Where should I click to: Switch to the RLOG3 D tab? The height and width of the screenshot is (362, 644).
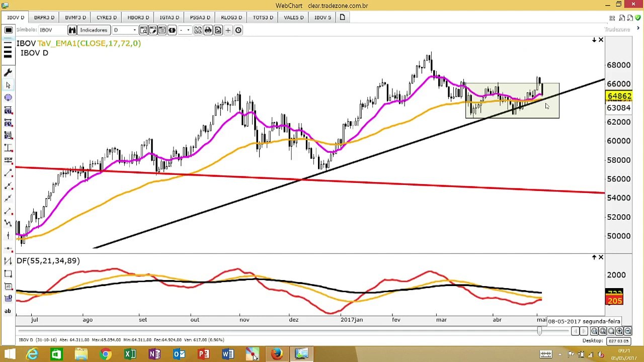point(231,18)
